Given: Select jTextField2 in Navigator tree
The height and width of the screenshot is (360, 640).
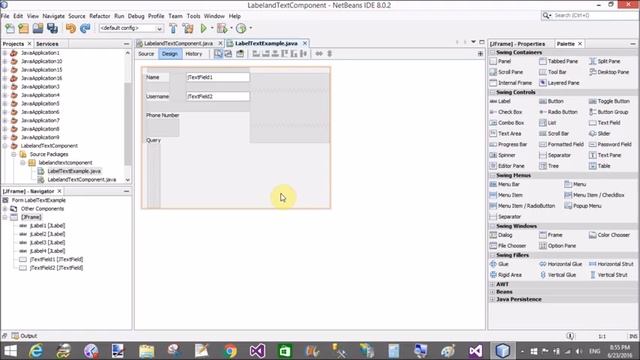Looking at the screenshot, I should [x=56, y=268].
